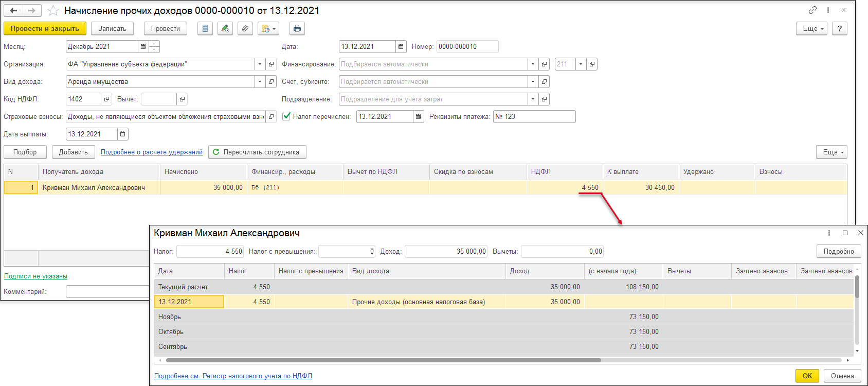Copy link to document icon
This screenshot has height=386, width=868.
812,10
